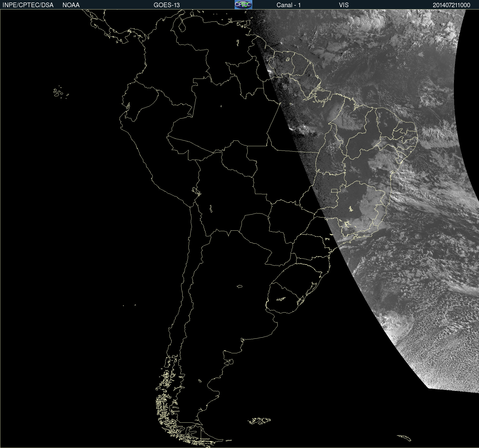Click the INPE/CPTEC/DSA header label
Screen dimensions: 479x448
pos(28,5)
